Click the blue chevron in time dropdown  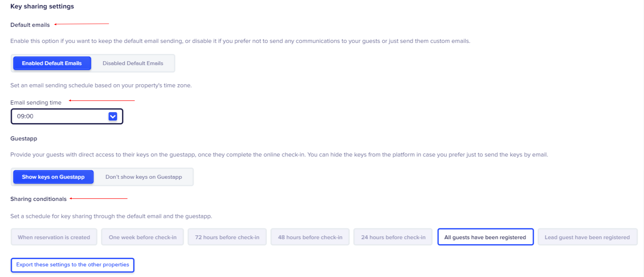(x=113, y=116)
